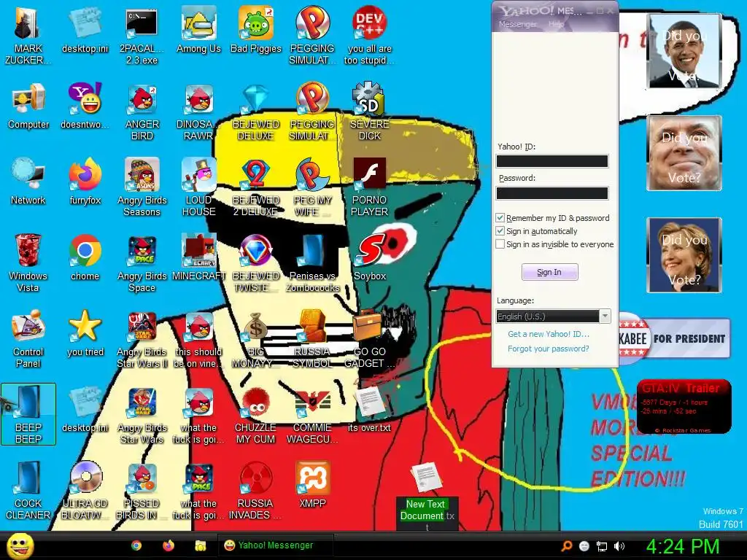Launch Firefox from the taskbar

pos(169,545)
